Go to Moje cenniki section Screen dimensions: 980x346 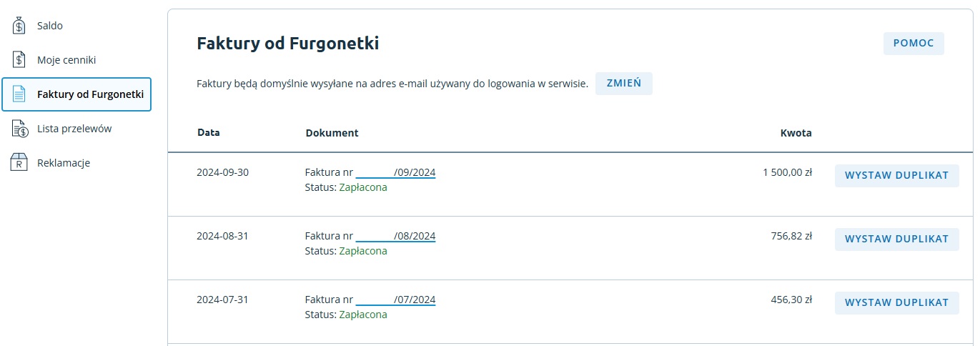click(66, 60)
